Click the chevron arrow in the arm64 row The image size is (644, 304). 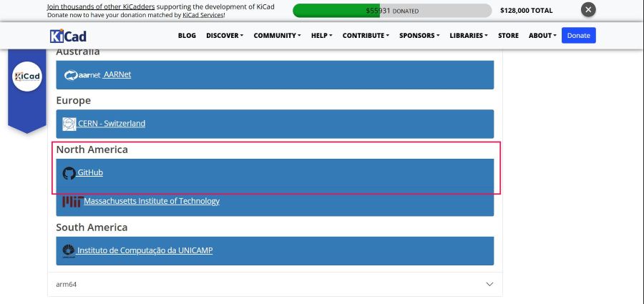[x=489, y=284]
